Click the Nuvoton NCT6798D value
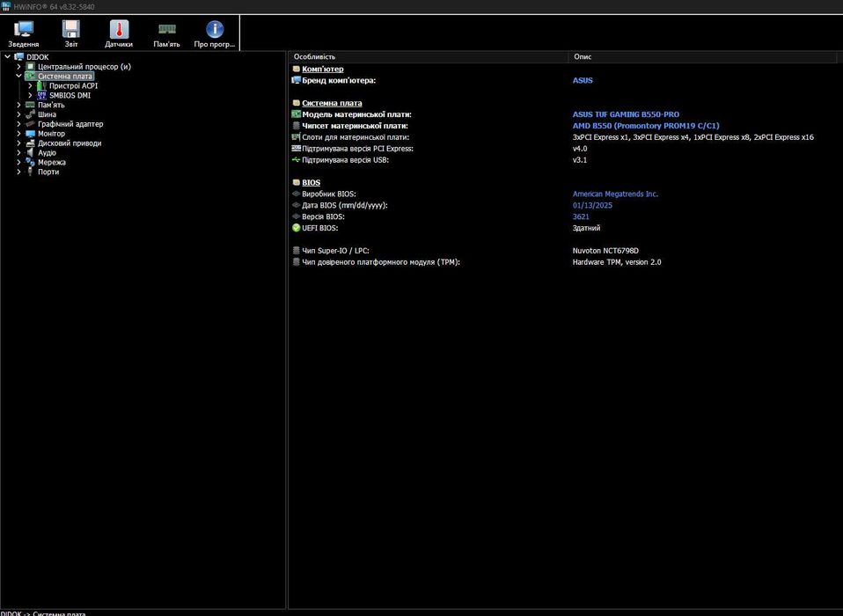This screenshot has width=843, height=616. click(x=605, y=251)
